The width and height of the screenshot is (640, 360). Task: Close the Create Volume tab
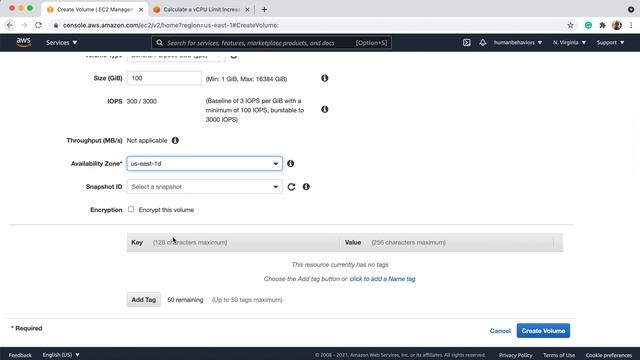click(141, 9)
